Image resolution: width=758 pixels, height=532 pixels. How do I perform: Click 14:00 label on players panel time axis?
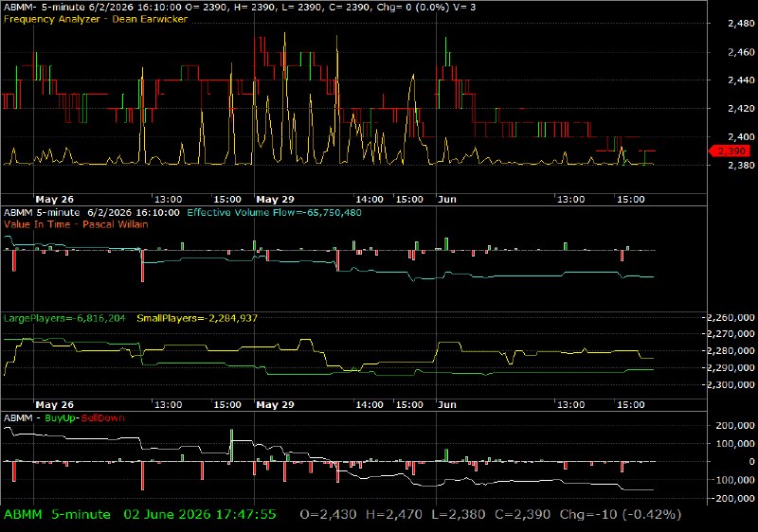click(370, 404)
